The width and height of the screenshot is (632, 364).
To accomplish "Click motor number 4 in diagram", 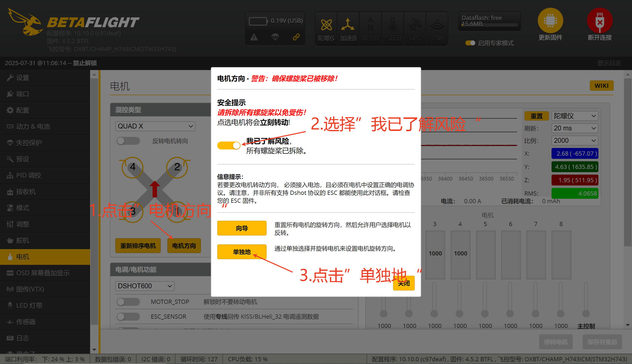I will click(x=133, y=167).
